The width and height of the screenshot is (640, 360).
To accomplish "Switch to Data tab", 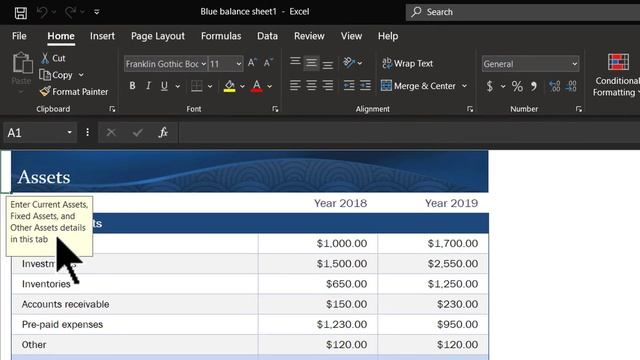I will 267,36.
